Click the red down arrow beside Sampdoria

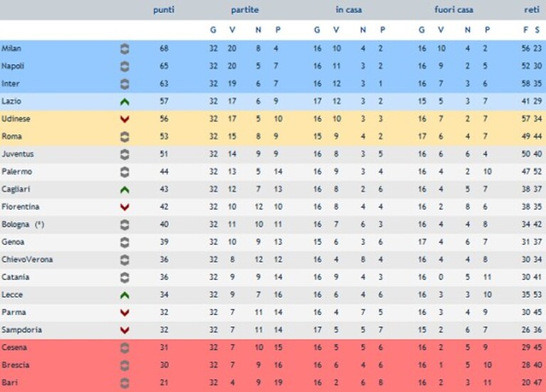[125, 330]
